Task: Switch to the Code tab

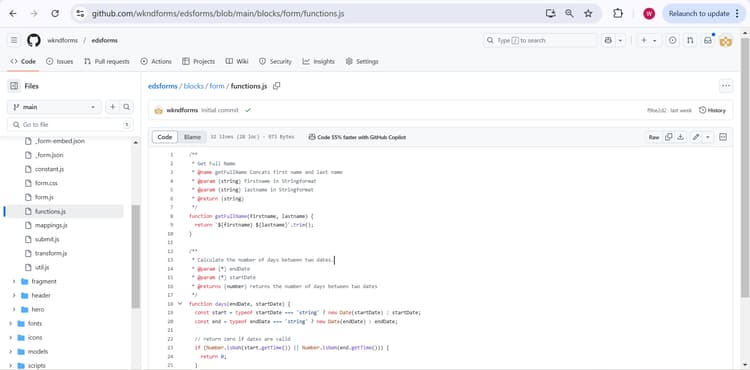Action: coord(23,62)
